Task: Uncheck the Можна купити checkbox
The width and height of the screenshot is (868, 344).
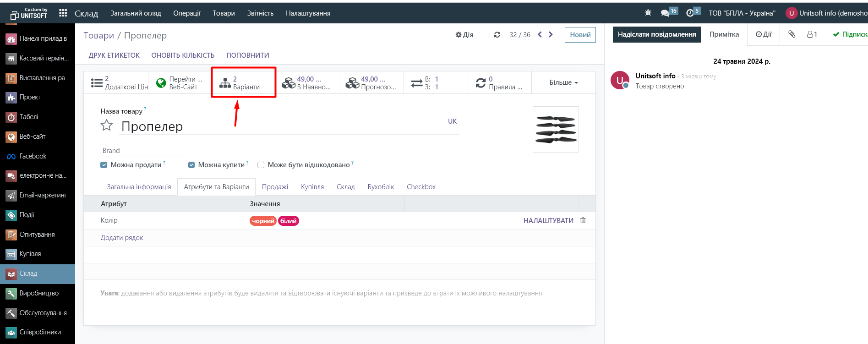Action: tap(191, 165)
